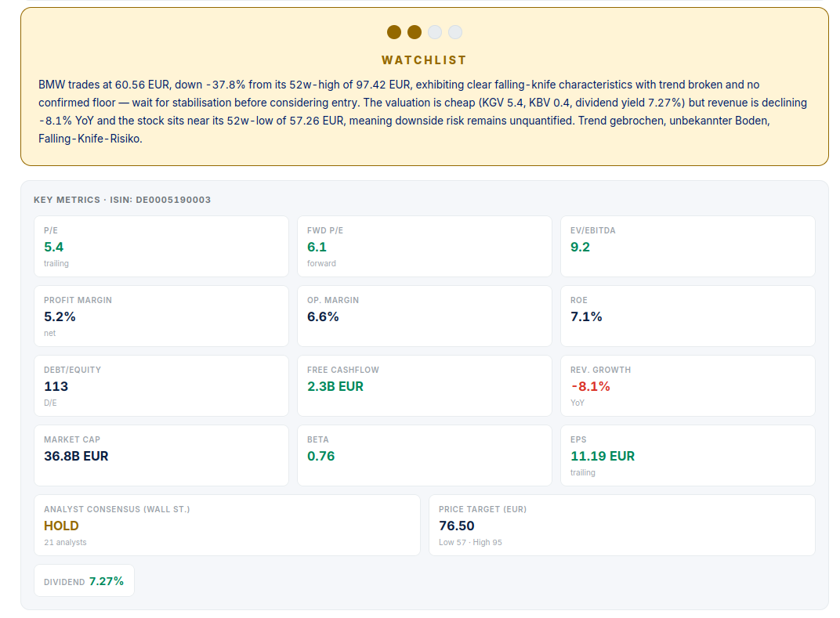The image size is (840, 618).
Task: Select the ROE 7.1% card
Action: (688, 316)
